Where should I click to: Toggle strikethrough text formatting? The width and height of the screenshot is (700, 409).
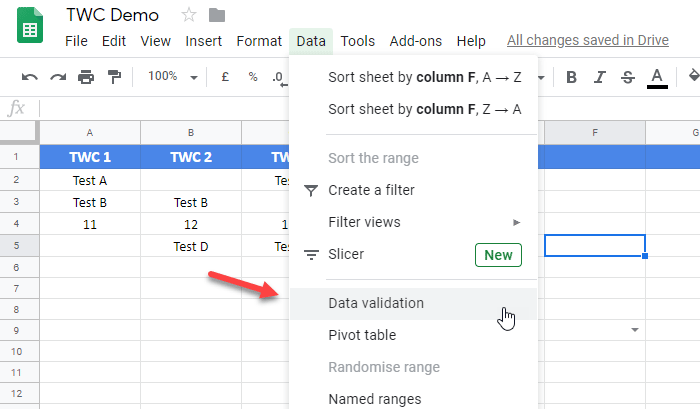click(x=627, y=77)
